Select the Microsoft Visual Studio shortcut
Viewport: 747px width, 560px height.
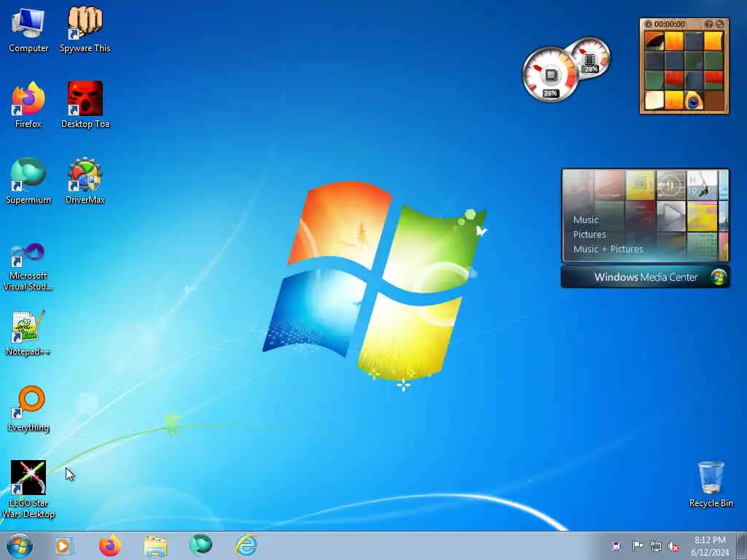pyautogui.click(x=28, y=267)
